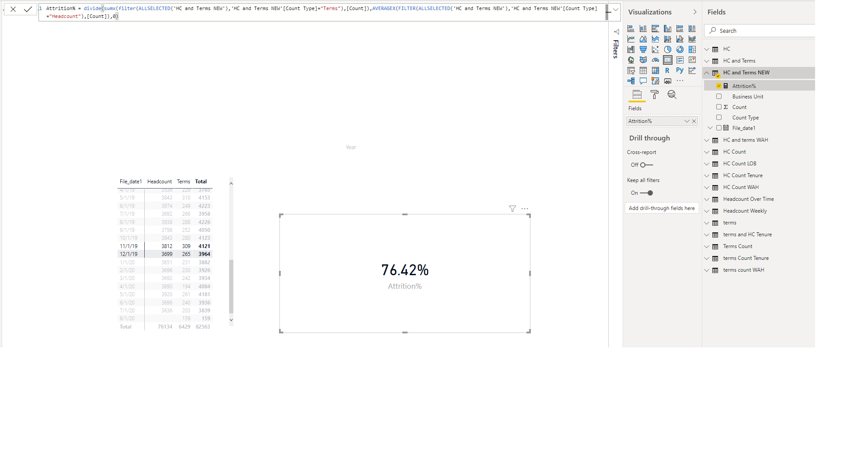Viewport: 868px width, 469px height.
Task: Check the Business Unit field
Action: click(719, 96)
